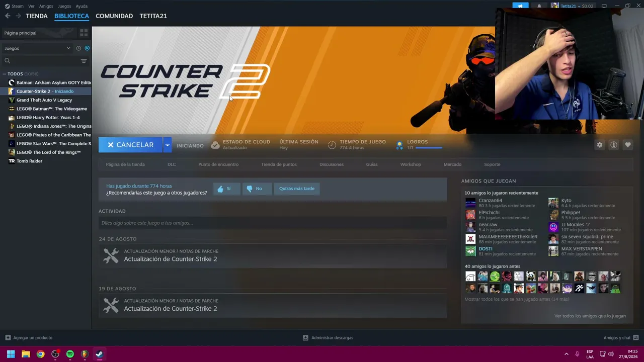Open the clock and date in taskbar
The height and width of the screenshot is (362, 644).
click(629, 354)
